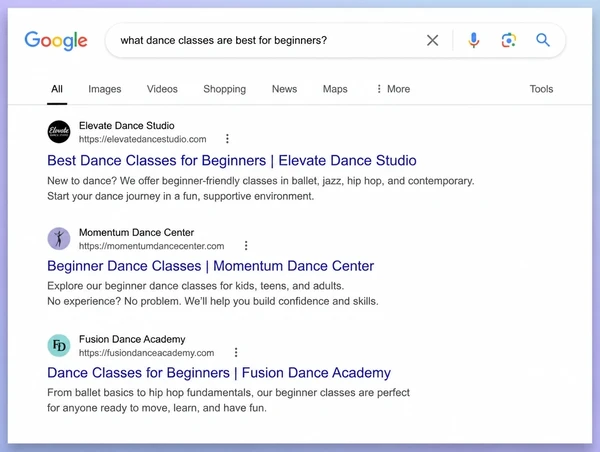Click snippet 'New to dance? We offer beginner-friendly'
Screen dimensions: 600x452
coord(261,188)
